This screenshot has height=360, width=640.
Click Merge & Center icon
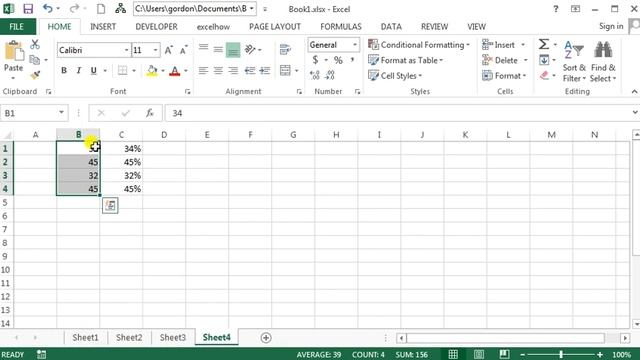285,71
